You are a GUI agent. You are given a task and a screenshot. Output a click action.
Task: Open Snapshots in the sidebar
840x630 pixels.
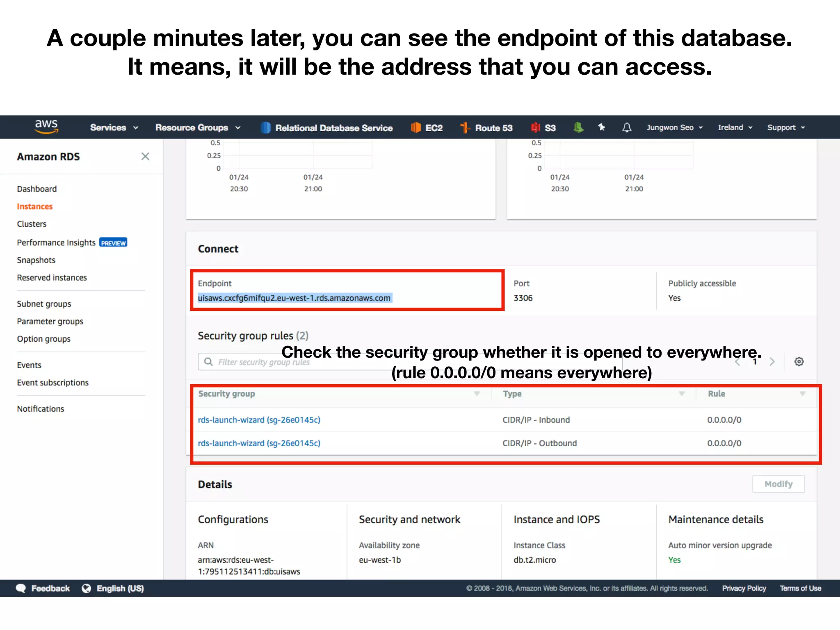click(x=36, y=260)
